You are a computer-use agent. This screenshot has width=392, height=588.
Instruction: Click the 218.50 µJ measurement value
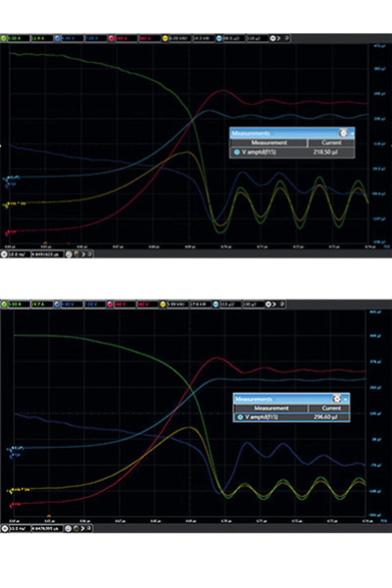click(325, 152)
